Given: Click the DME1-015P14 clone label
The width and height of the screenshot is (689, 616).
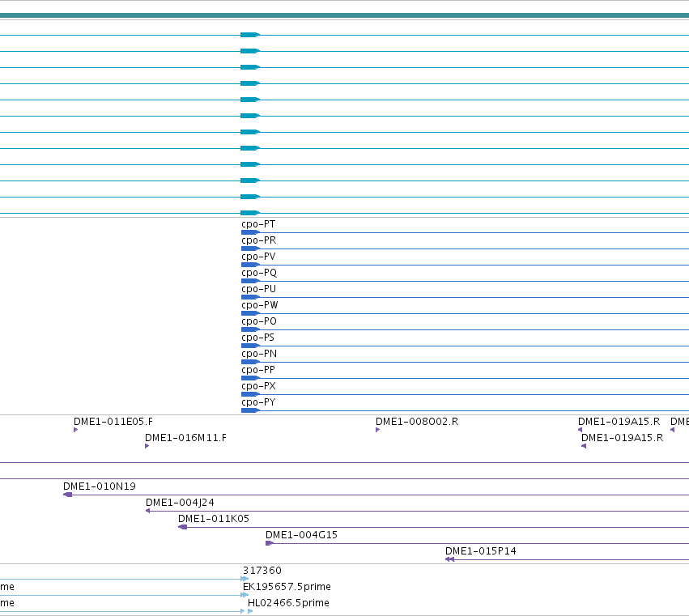Looking at the screenshot, I should (481, 551).
